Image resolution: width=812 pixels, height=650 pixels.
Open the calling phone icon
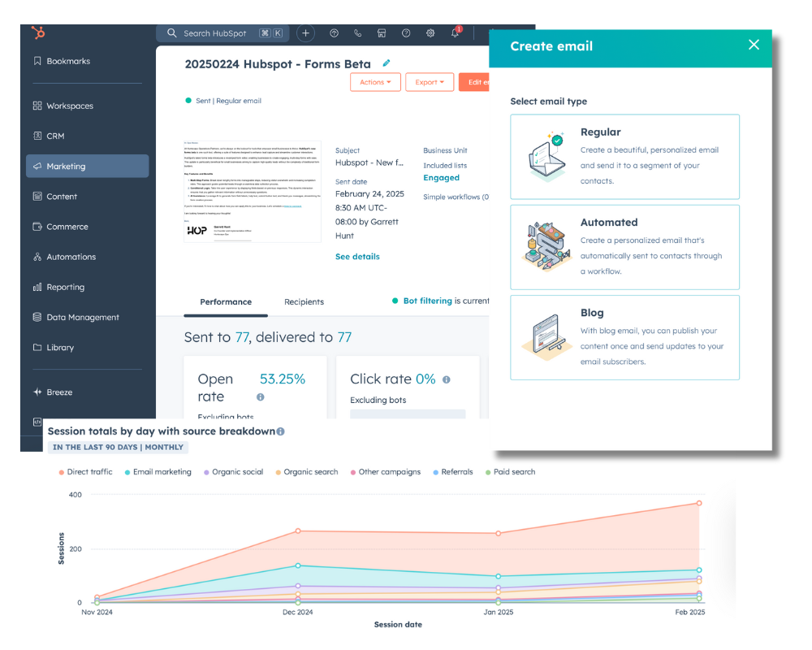coord(358,33)
